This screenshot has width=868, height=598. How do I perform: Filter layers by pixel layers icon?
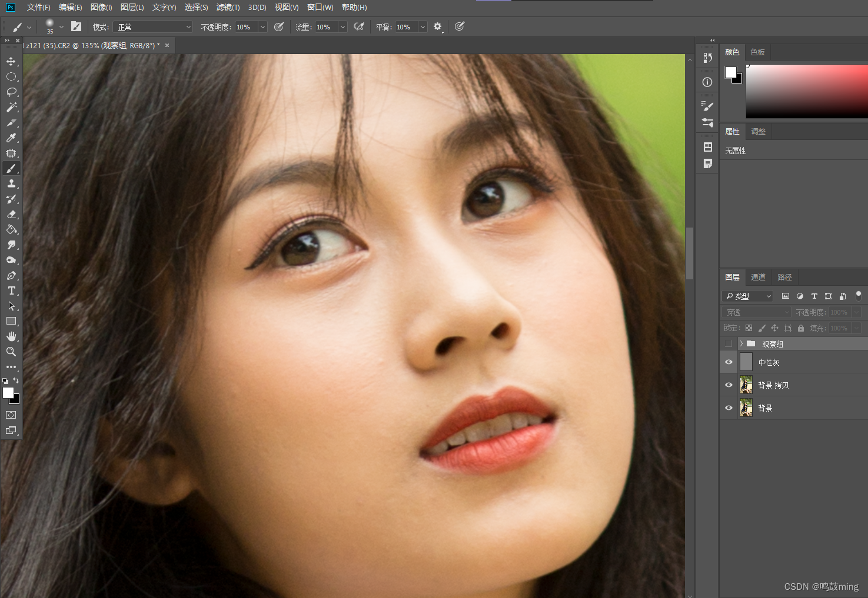785,296
